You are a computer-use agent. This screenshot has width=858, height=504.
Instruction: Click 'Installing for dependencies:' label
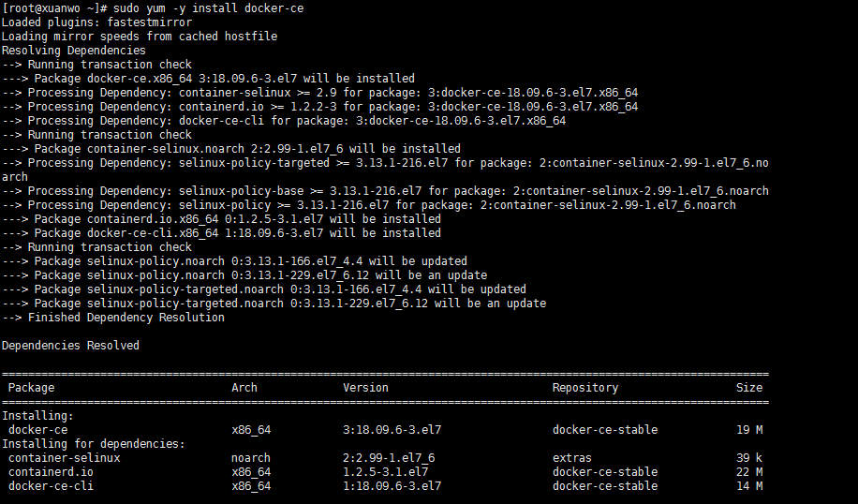click(94, 444)
